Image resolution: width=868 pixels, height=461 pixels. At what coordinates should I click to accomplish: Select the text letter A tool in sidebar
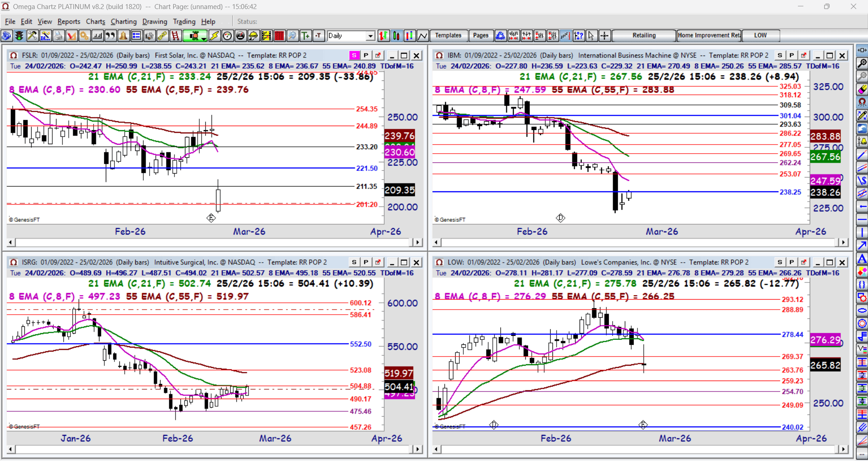(862, 259)
